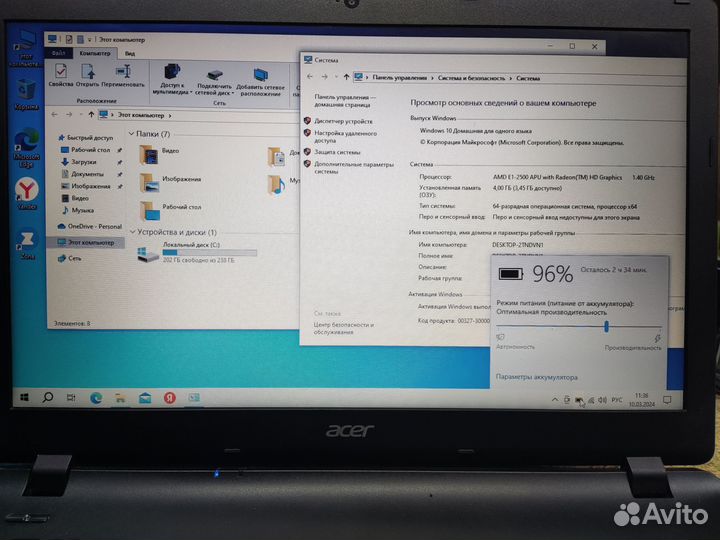Viewport: 720px width, 540px height.
Task: Open Yandex browser desktop shortcut
Action: (27, 194)
